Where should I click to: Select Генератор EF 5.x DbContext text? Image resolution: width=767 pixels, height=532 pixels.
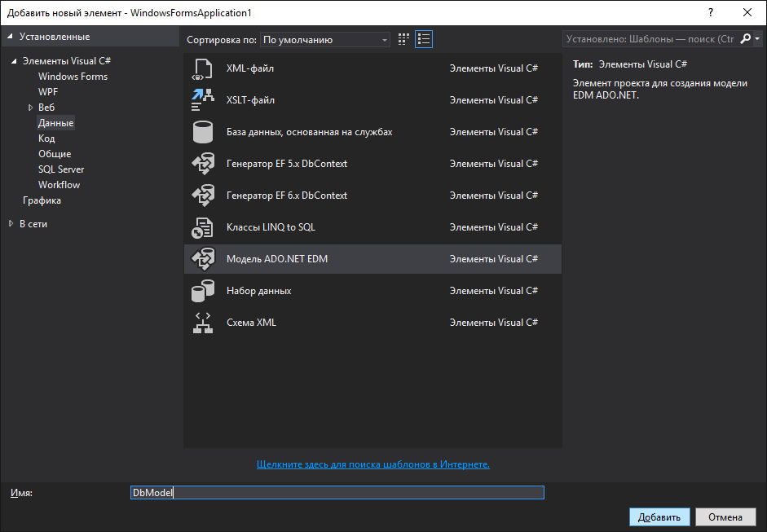pyautogui.click(x=287, y=164)
